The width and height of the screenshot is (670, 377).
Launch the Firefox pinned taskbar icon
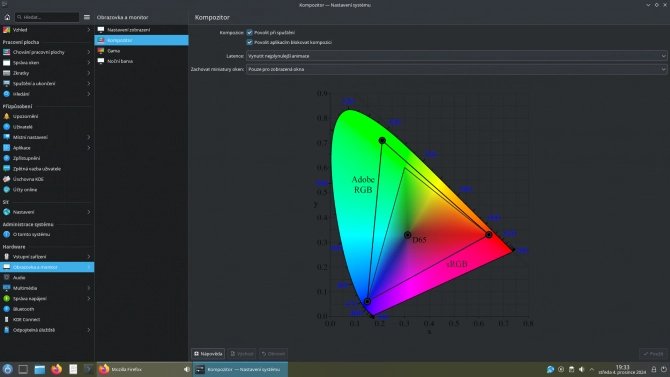tap(56, 369)
